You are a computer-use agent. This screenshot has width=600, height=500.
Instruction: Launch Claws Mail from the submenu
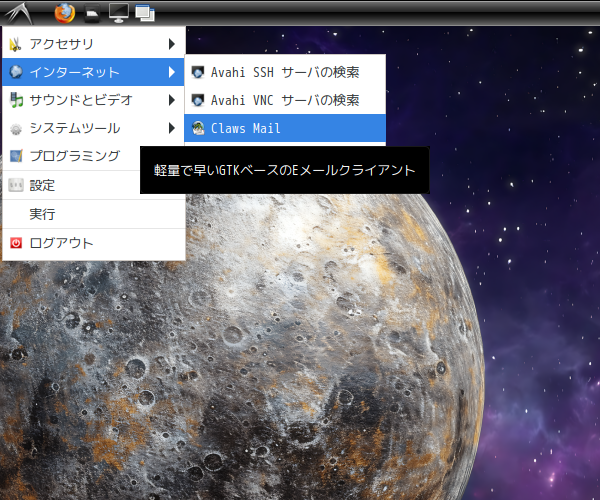pyautogui.click(x=285, y=128)
